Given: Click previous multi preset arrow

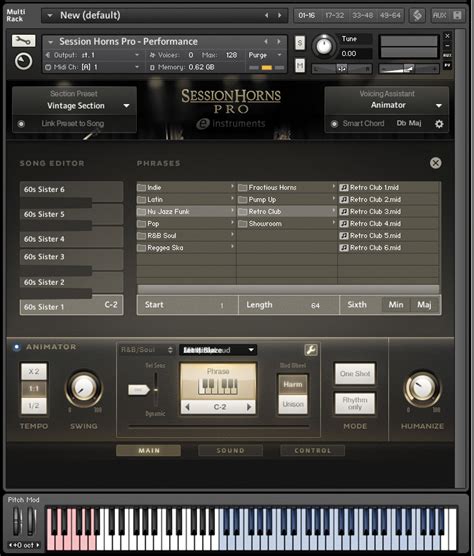Looking at the screenshot, I should 267,15.
